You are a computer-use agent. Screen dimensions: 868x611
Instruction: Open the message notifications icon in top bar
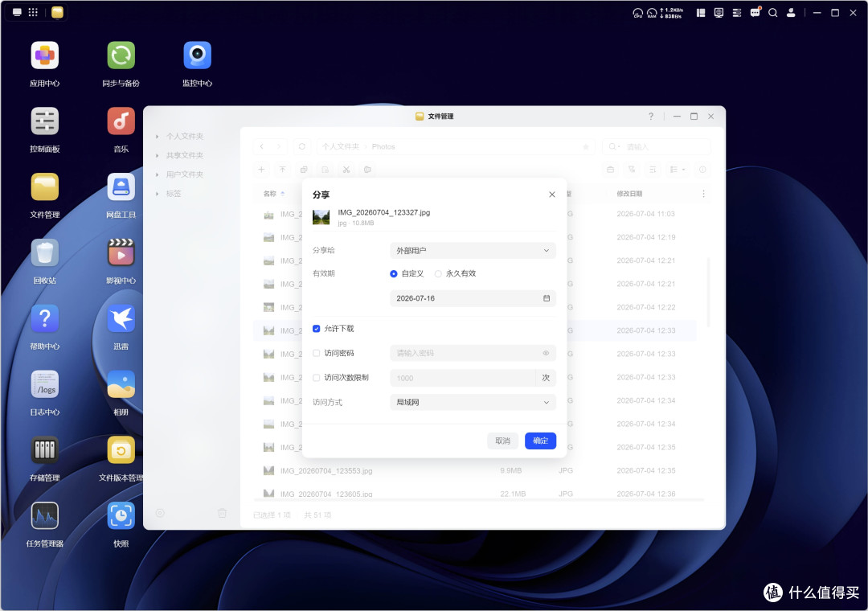[x=755, y=13]
